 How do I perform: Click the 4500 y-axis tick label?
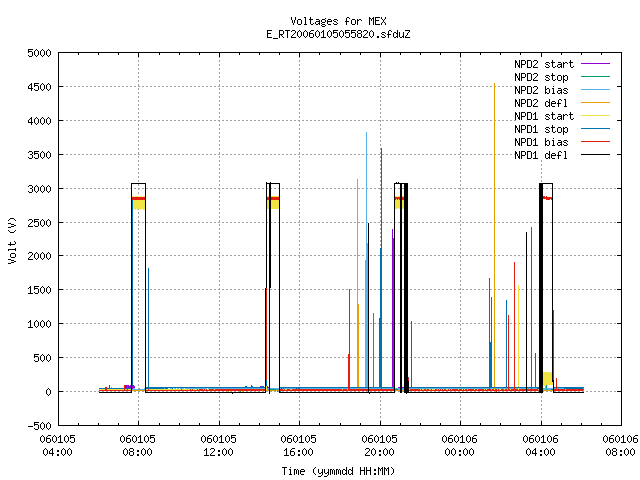pyautogui.click(x=40, y=87)
